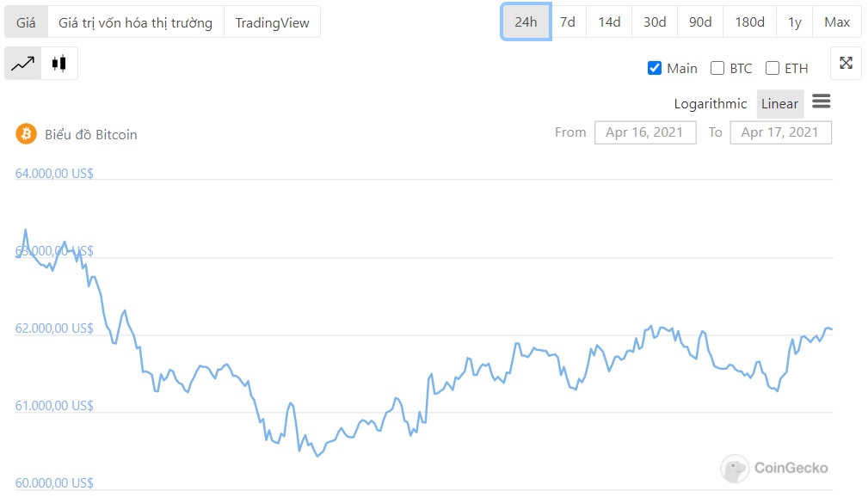Image resolution: width=868 pixels, height=497 pixels.
Task: Select the 7d time range
Action: [x=568, y=21]
